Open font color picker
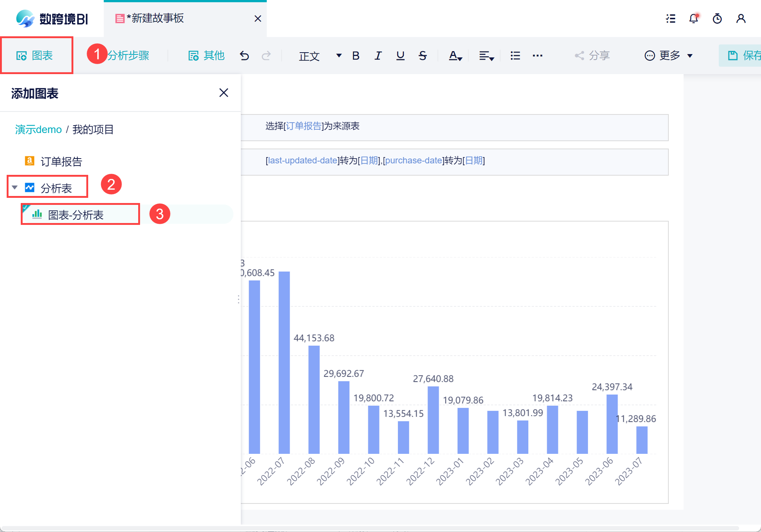This screenshot has width=761, height=532. [x=455, y=56]
